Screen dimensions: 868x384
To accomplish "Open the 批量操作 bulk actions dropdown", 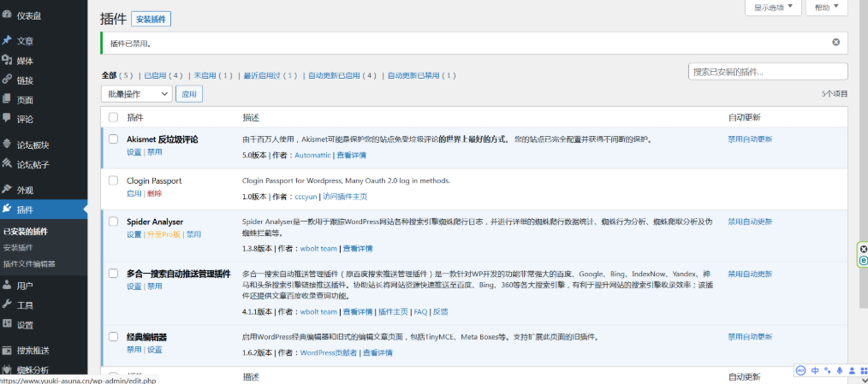I will click(137, 94).
